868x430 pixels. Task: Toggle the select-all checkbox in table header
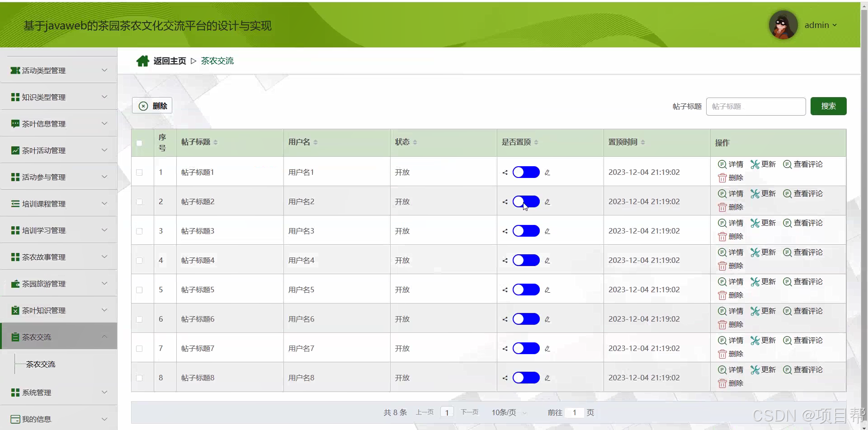click(x=139, y=143)
